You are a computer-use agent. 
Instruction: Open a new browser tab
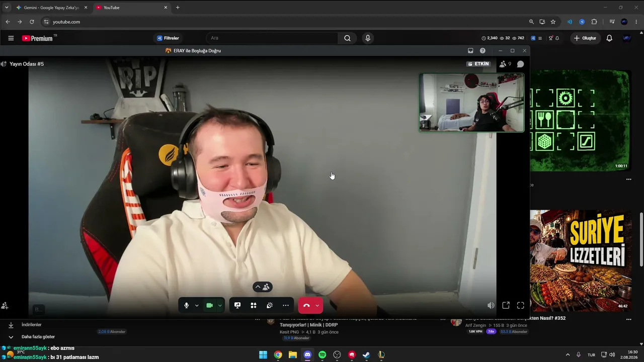click(x=178, y=8)
